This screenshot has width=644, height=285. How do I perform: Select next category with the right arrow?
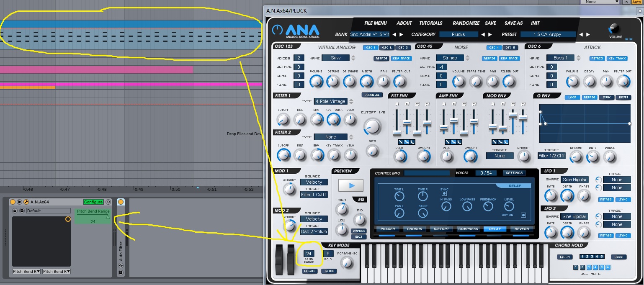(490, 34)
